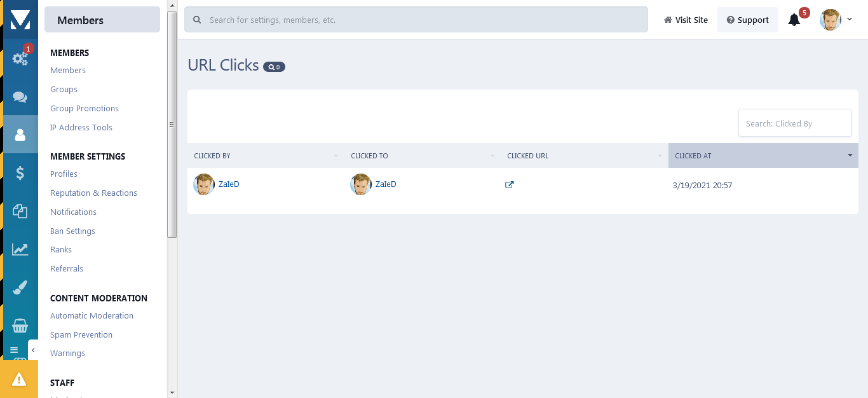Click the Search Clicked By field
Screen dimensions: 868x398
[x=795, y=123]
